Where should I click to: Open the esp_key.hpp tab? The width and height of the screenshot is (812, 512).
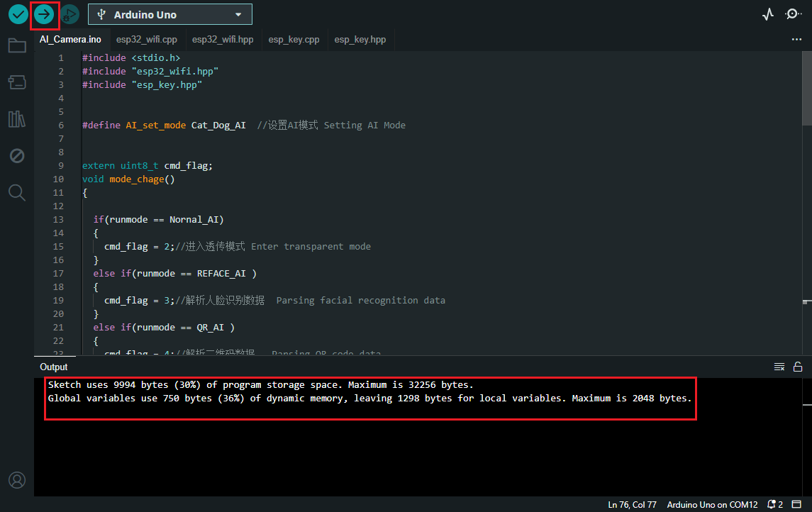coord(360,39)
